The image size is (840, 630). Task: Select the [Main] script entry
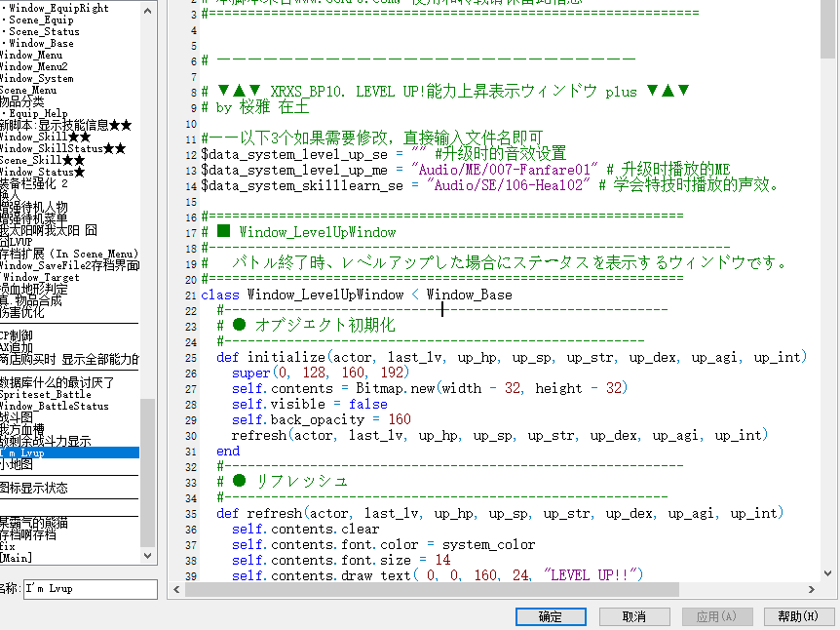[x=16, y=558]
